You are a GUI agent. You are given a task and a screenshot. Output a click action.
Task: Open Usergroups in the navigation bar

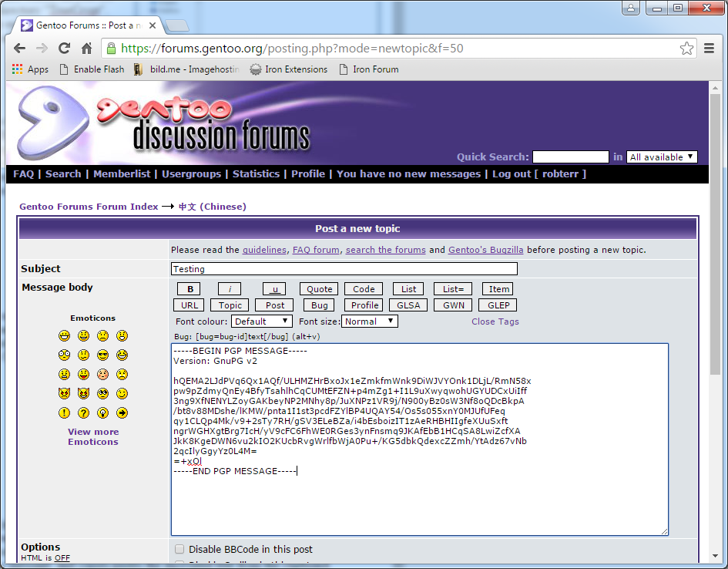pos(191,173)
